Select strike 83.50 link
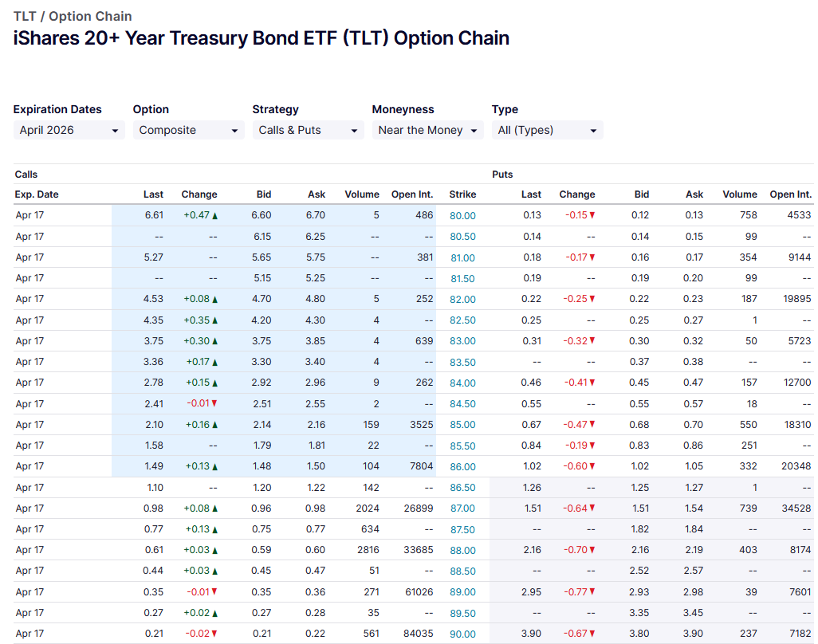 [462, 362]
